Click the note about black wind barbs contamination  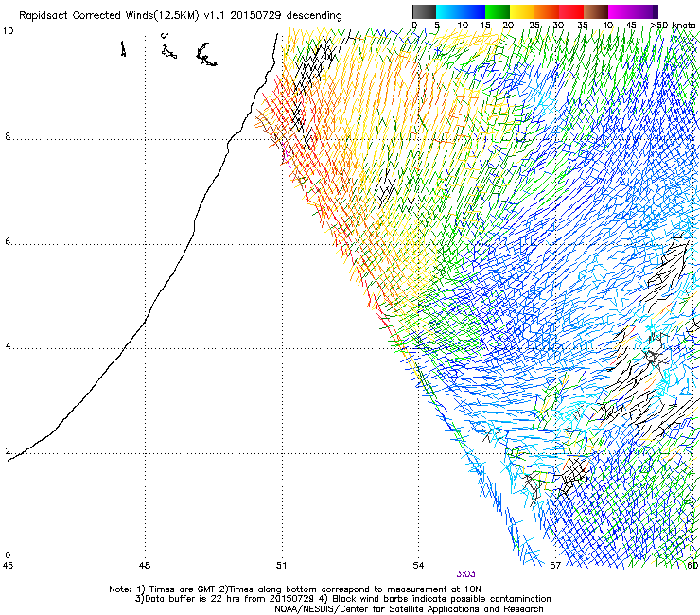click(442, 599)
